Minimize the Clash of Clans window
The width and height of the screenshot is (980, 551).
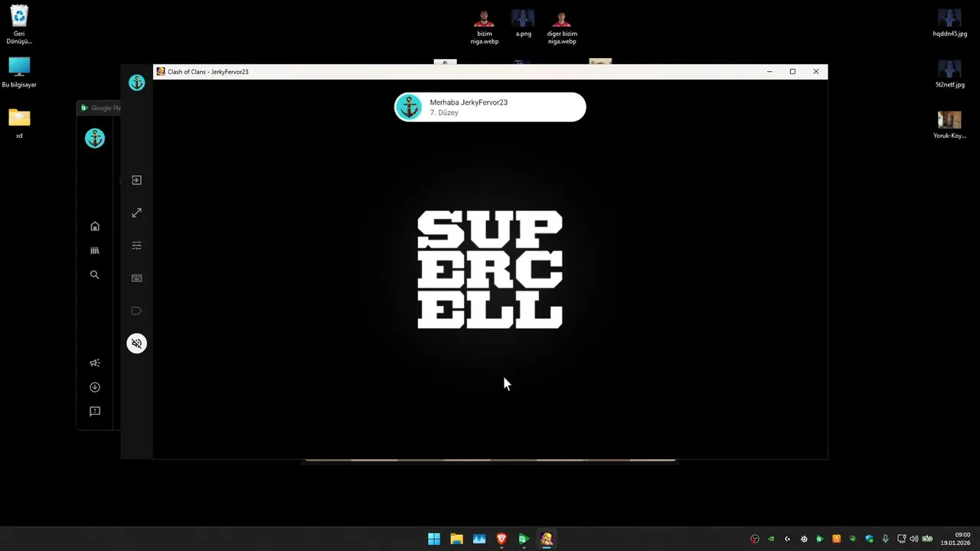click(769, 72)
